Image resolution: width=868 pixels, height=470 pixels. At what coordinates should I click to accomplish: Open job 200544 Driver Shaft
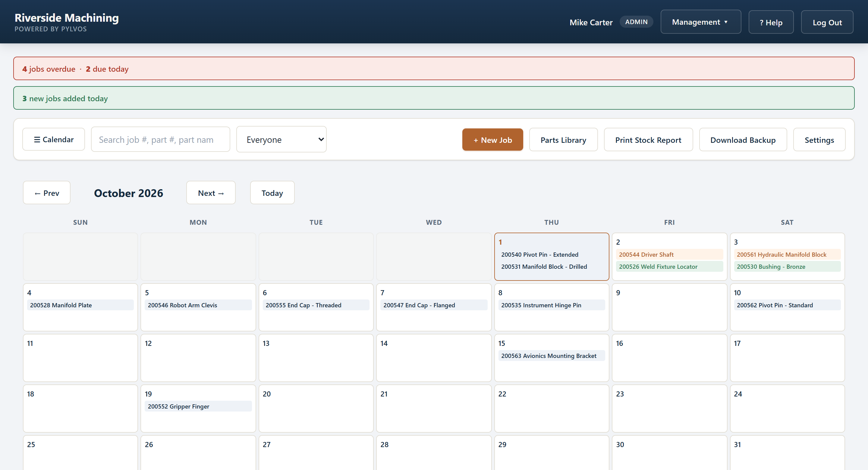[669, 254]
